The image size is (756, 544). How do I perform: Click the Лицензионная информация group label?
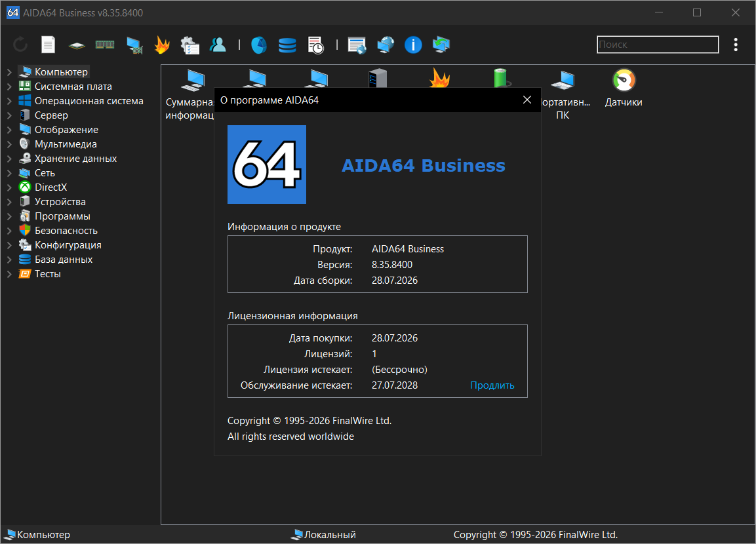coord(292,316)
